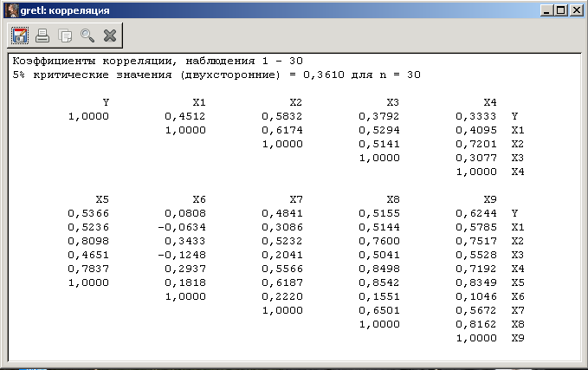This screenshot has width=588, height=370.
Task: Click the value 0,5785
Action: click(x=476, y=227)
